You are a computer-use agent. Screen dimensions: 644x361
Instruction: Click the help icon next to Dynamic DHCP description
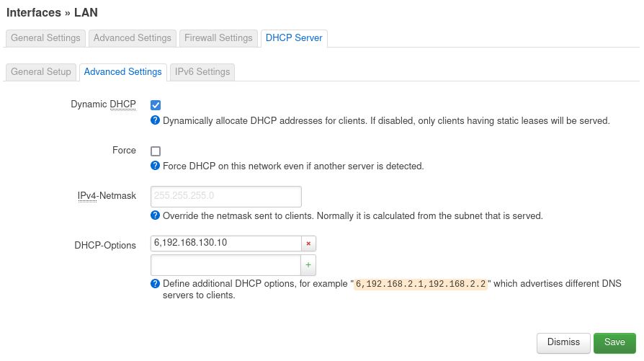(156, 120)
